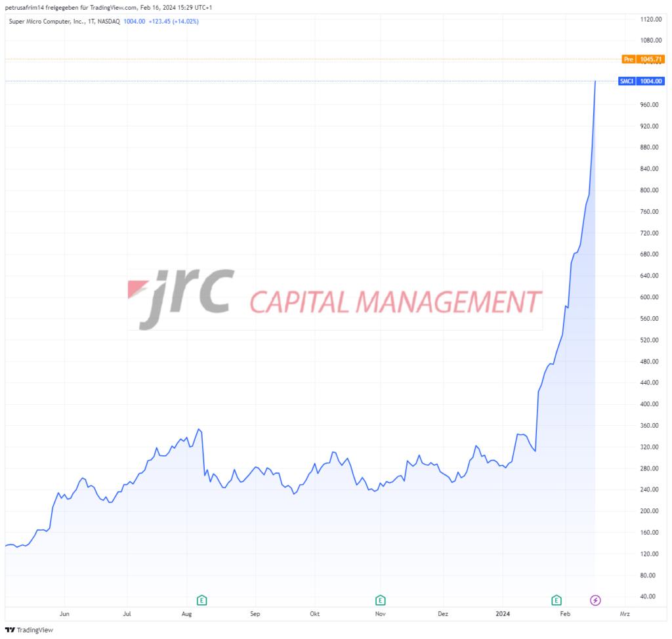Click the 720.00 price axis label
The height and width of the screenshot is (639, 672).
click(x=649, y=233)
